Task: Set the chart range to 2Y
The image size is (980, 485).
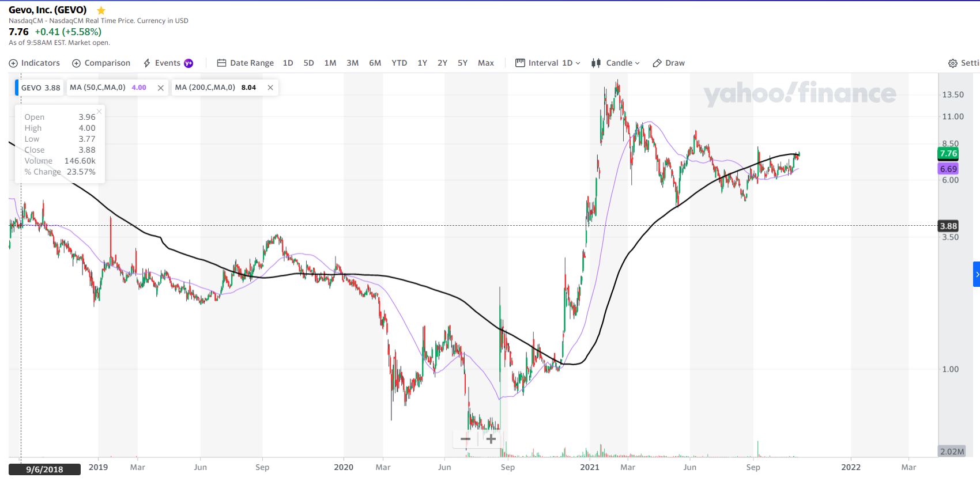Action: coord(443,63)
